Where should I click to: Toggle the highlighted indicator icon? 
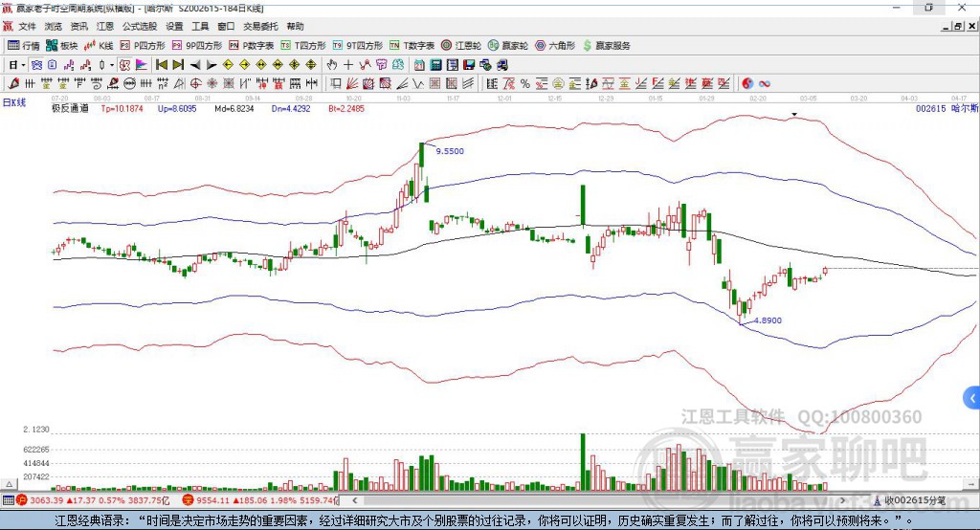(x=125, y=65)
